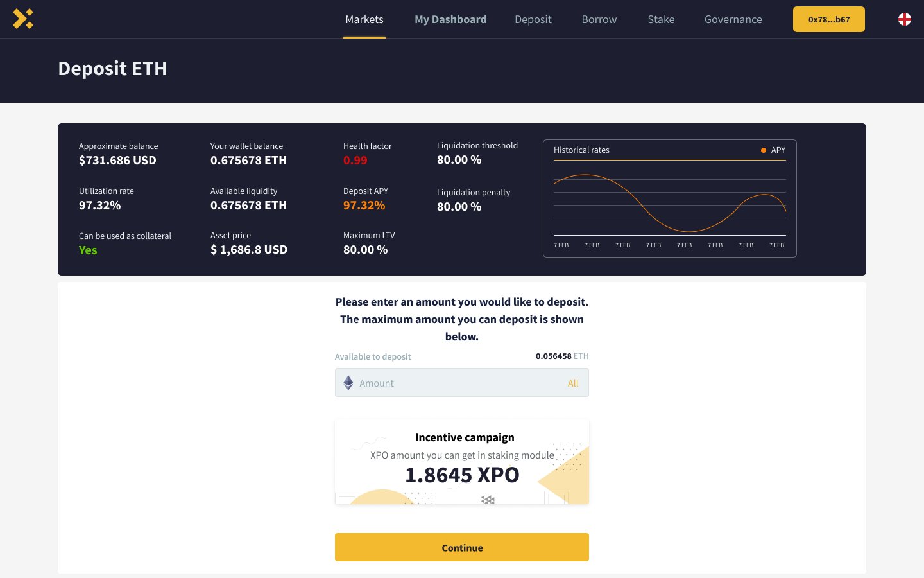Click the orange APY legend dot

(x=763, y=150)
